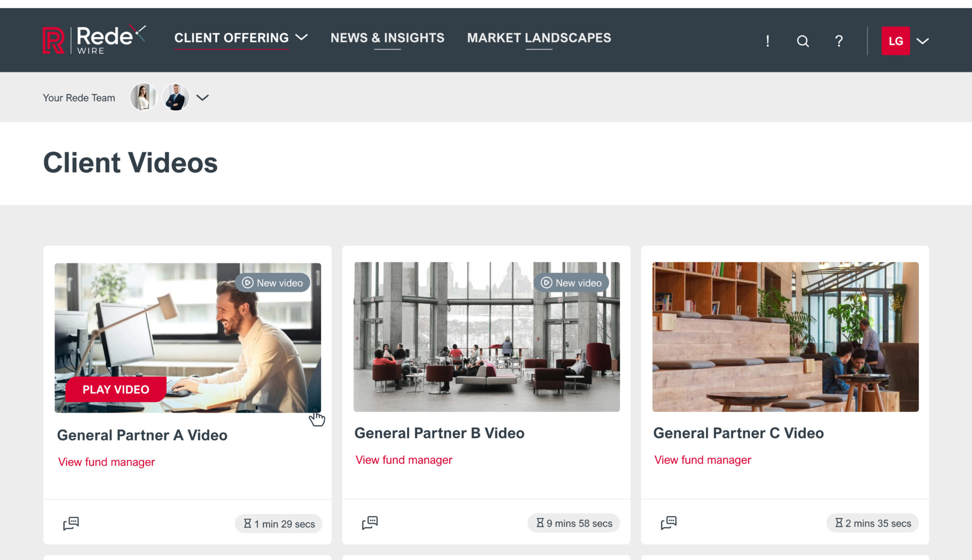Open General Partner C Video title
The image size is (972, 560).
(738, 433)
